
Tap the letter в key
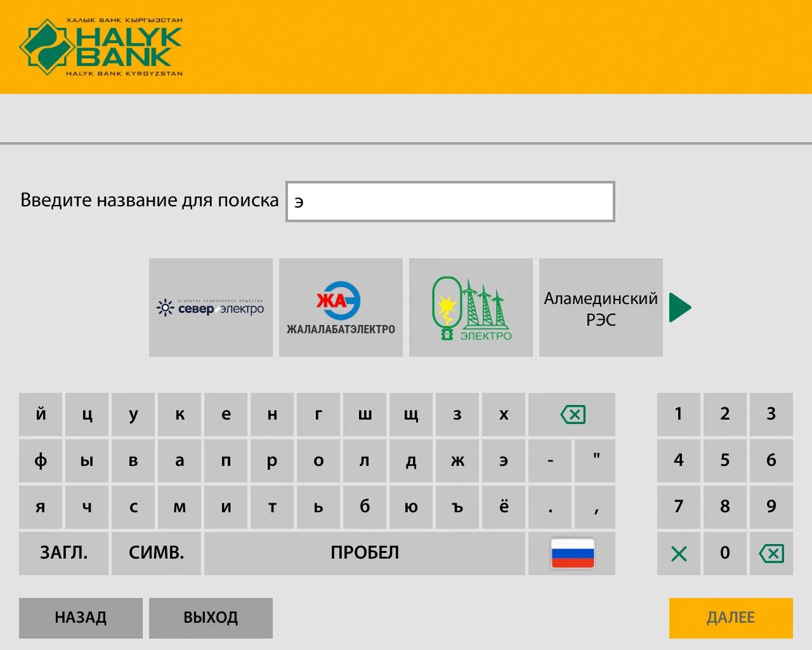click(133, 461)
